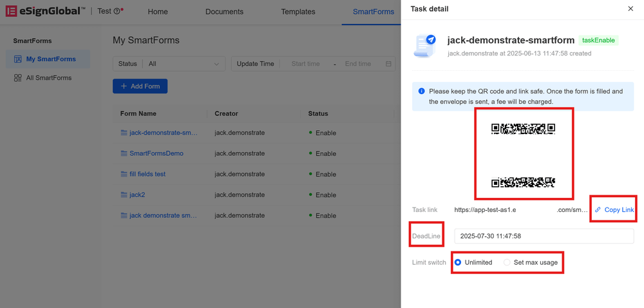
Task: Click the help icon beside Test
Action: coord(117,12)
